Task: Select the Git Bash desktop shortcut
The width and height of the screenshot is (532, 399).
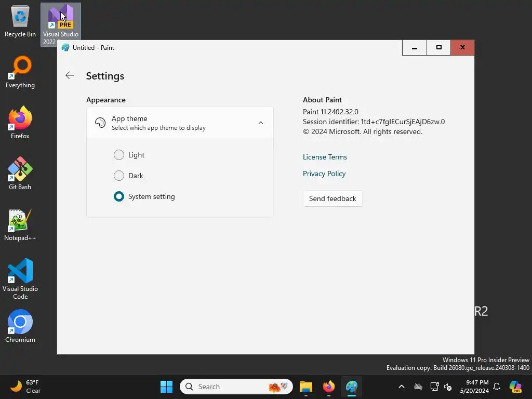Action: click(20, 174)
